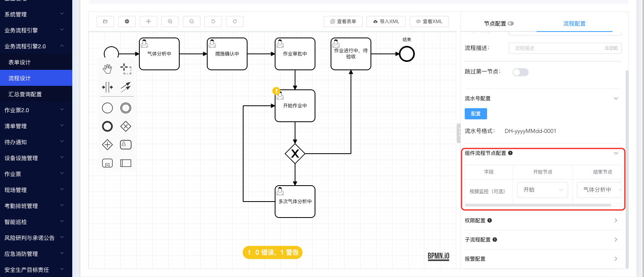Open the 气体分析中 end-node dropdown
Viewport: 644px width, 277px height.
coord(599,190)
